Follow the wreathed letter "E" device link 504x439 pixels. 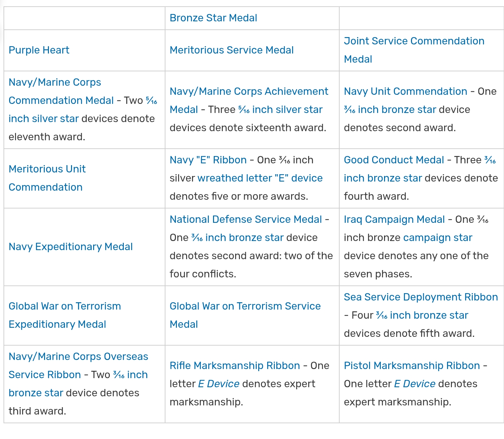(260, 178)
